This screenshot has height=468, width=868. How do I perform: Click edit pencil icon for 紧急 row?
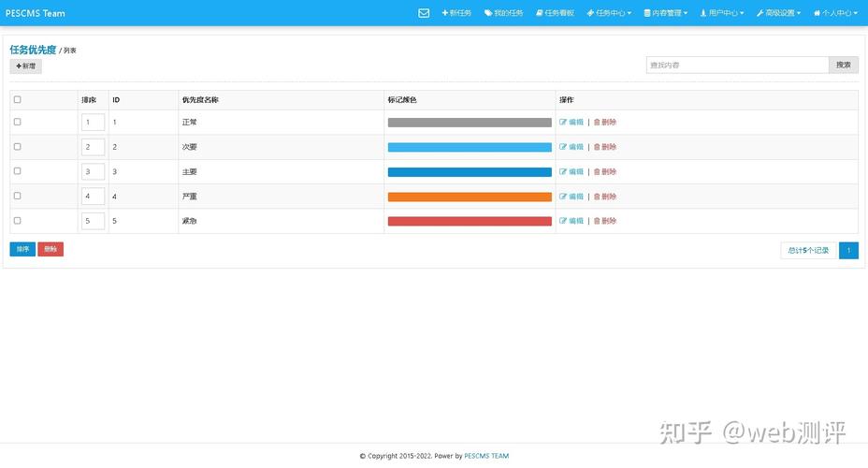[563, 221]
